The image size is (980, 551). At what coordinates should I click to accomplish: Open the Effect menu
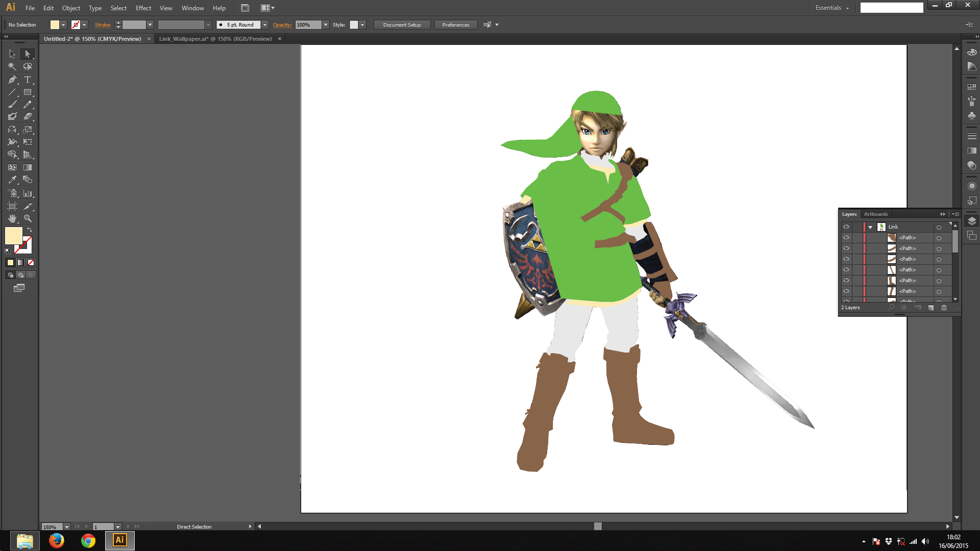(143, 8)
